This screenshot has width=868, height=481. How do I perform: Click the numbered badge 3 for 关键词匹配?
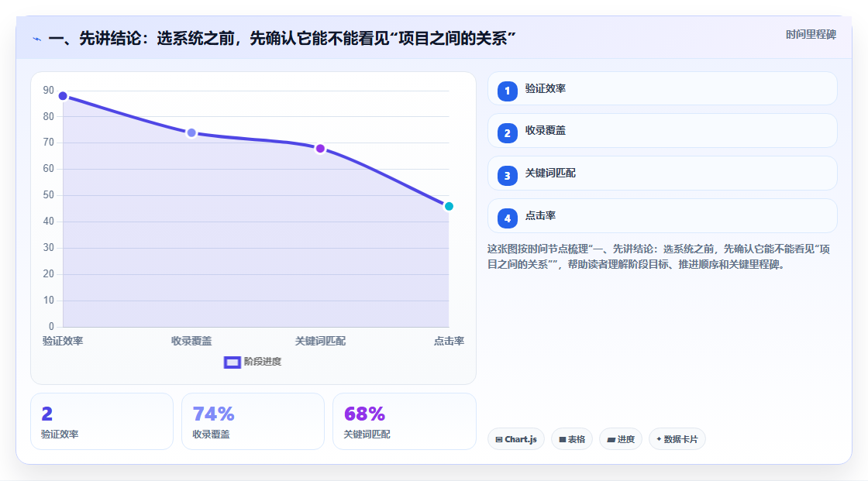(x=507, y=176)
